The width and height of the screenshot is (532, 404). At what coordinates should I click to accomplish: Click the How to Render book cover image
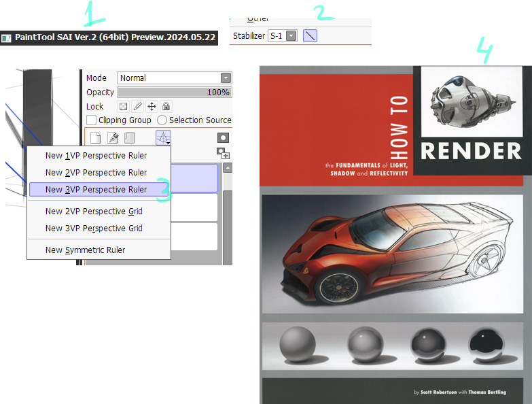point(395,235)
